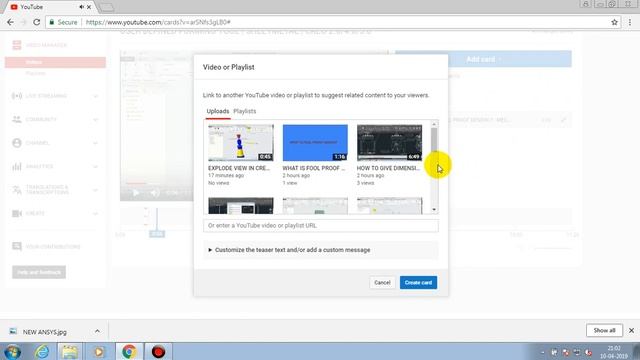Click the Create card button
This screenshot has width=640, height=360.
(418, 282)
